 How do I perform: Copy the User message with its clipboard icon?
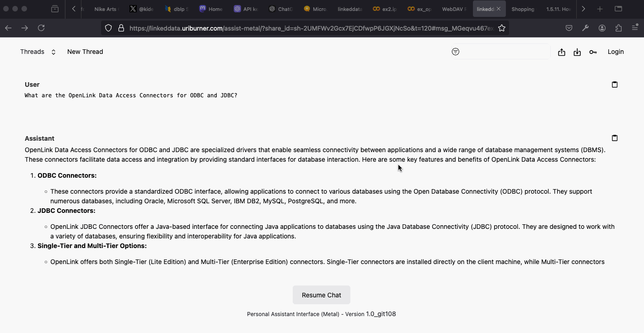tap(614, 84)
